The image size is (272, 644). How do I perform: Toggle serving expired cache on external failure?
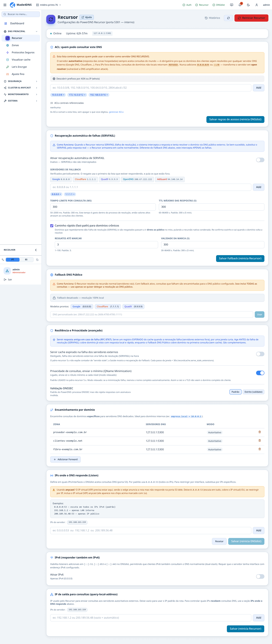tap(260, 354)
